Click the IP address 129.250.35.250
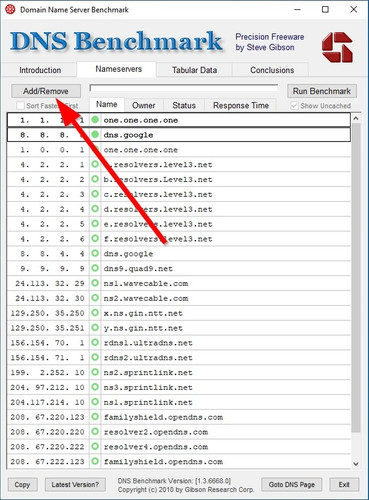This screenshot has height=500, width=369. point(48,313)
